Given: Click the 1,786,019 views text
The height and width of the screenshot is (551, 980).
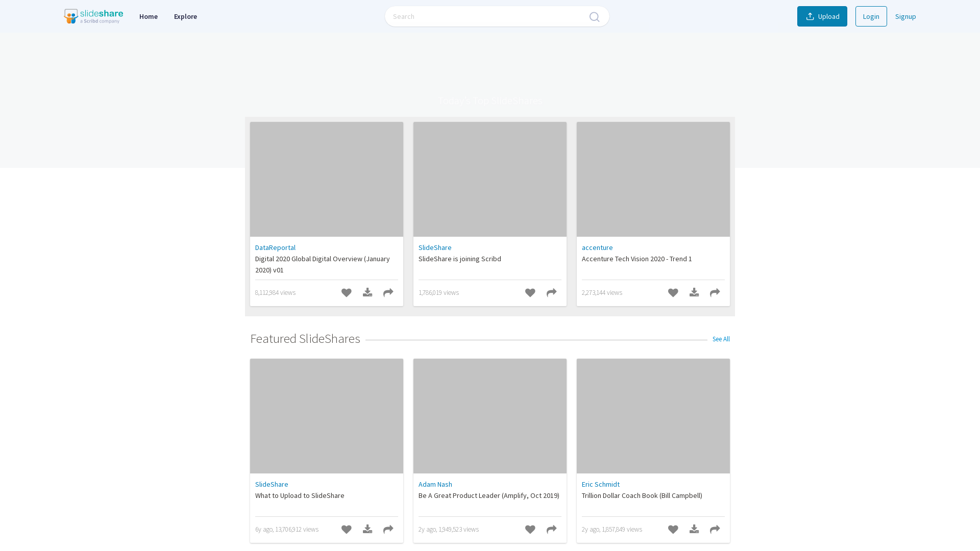Looking at the screenshot, I should point(438,292).
